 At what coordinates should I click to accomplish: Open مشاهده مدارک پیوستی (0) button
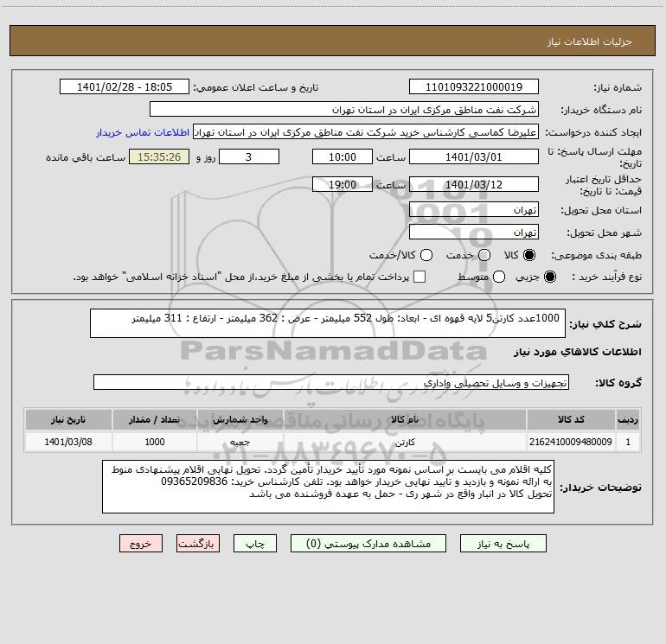pyautogui.click(x=368, y=544)
